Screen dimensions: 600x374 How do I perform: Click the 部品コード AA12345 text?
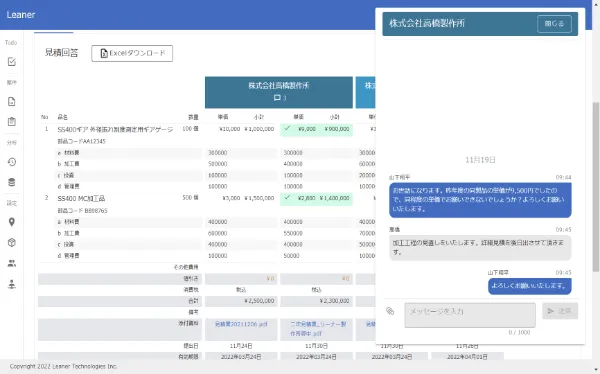pyautogui.click(x=82, y=141)
